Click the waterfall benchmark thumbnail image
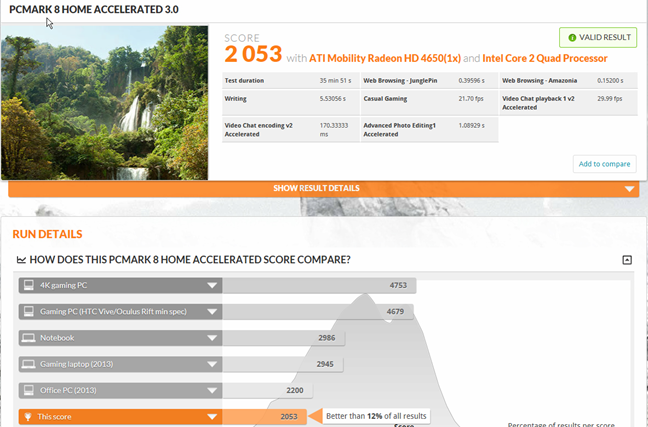Viewport: 648px width, 427px height. (105, 103)
